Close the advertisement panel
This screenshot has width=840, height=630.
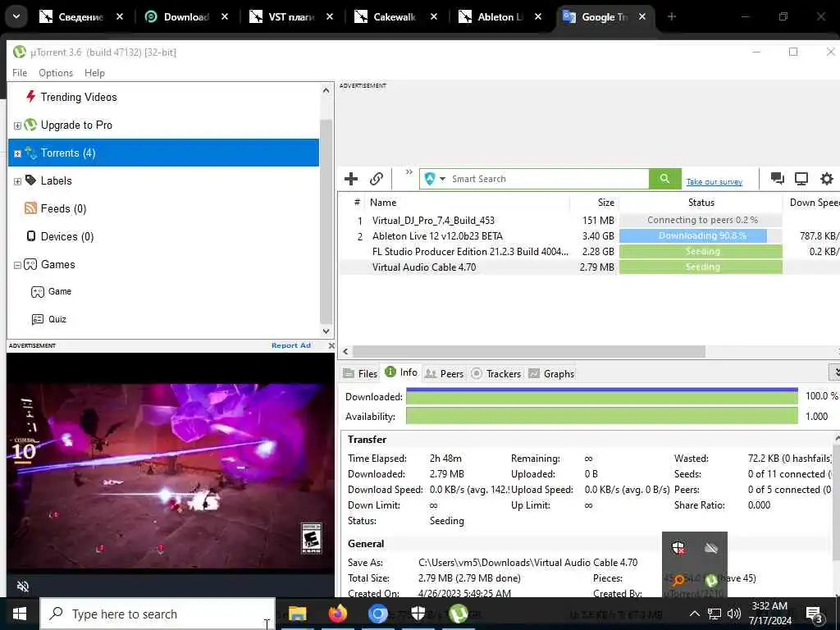[331, 345]
